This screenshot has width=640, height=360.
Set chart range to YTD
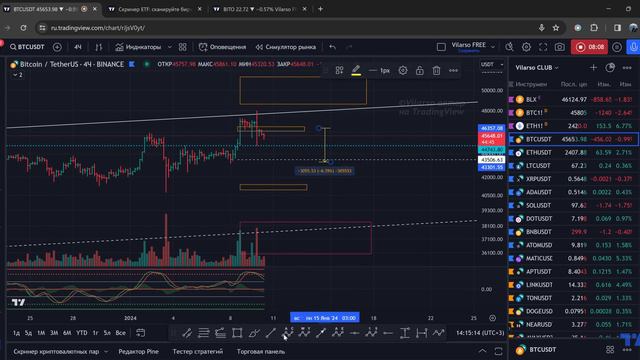click(82, 333)
